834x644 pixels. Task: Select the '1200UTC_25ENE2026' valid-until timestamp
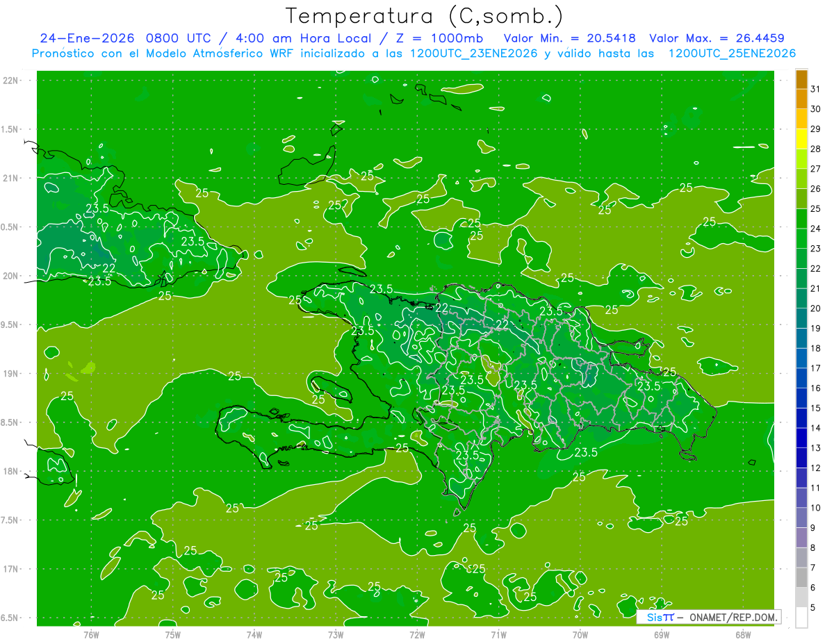click(732, 53)
